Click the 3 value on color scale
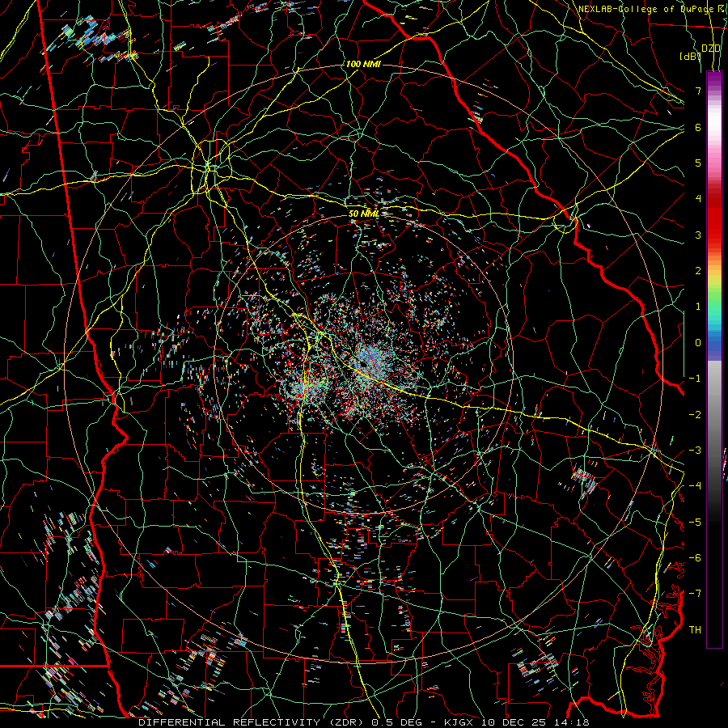 click(x=698, y=235)
